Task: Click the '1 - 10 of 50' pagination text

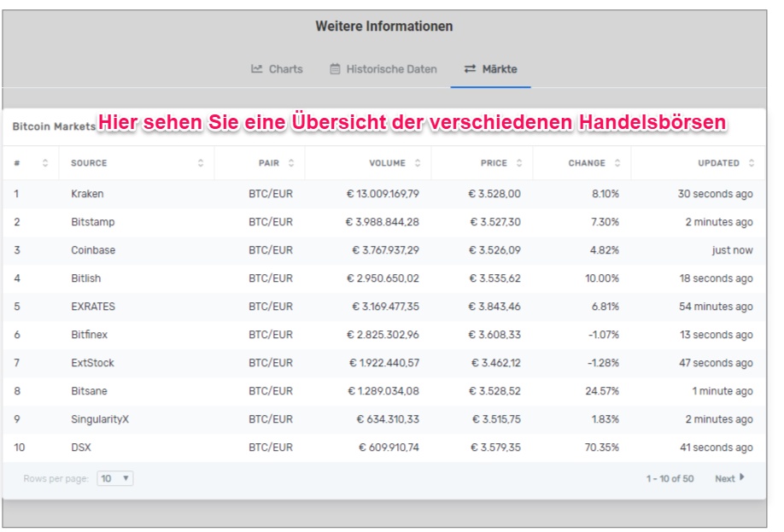Action: [x=670, y=478]
